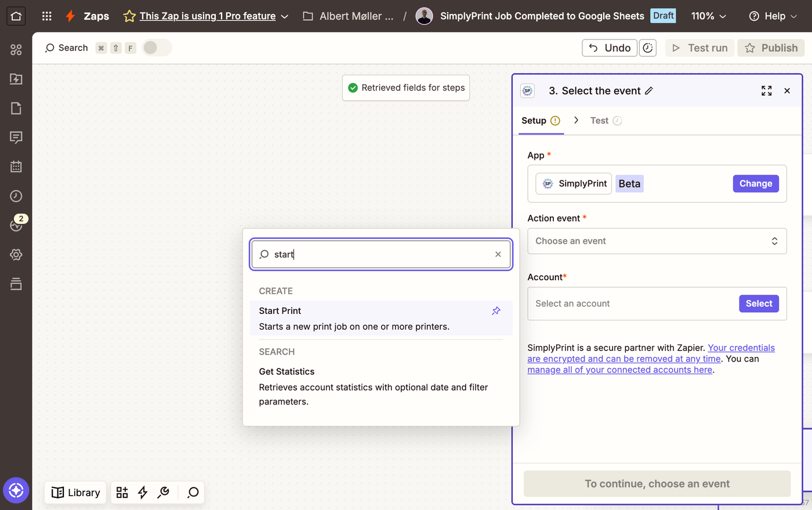Toggle the switch next to Search

point(157,48)
